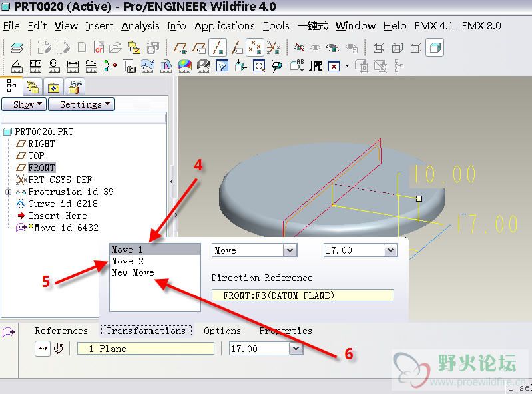This screenshot has width=532, height=394.
Task: Click New Move list entry
Action: 155,272
